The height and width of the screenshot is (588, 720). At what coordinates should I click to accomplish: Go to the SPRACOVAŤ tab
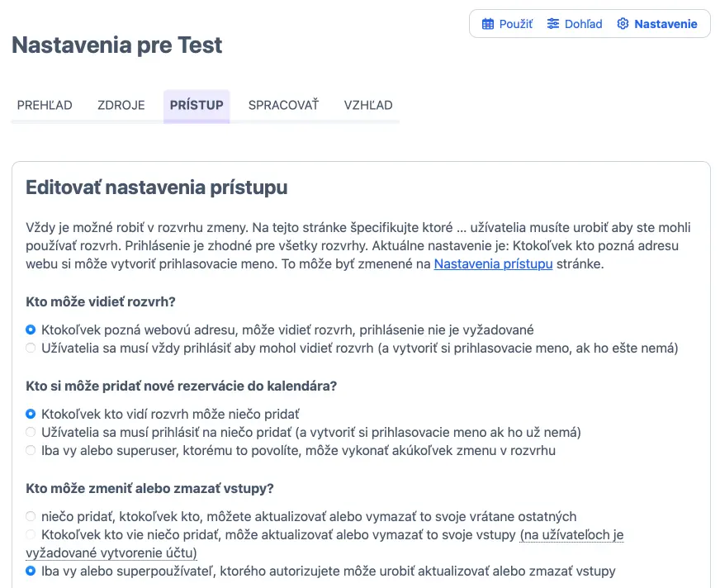tap(283, 105)
